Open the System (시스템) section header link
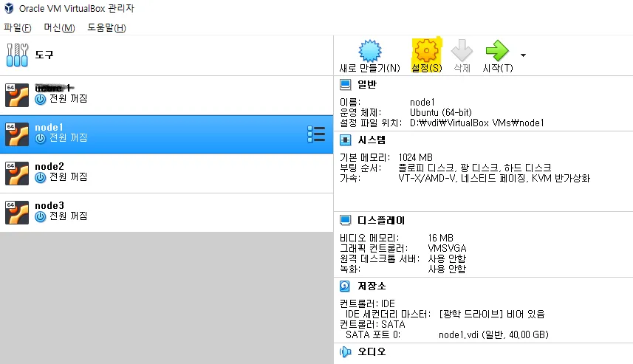The image size is (633, 364). 372,140
